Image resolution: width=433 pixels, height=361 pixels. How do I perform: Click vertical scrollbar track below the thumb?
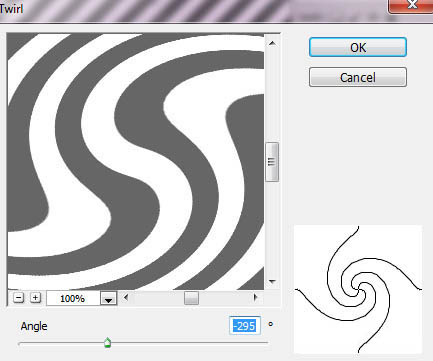tap(272, 229)
